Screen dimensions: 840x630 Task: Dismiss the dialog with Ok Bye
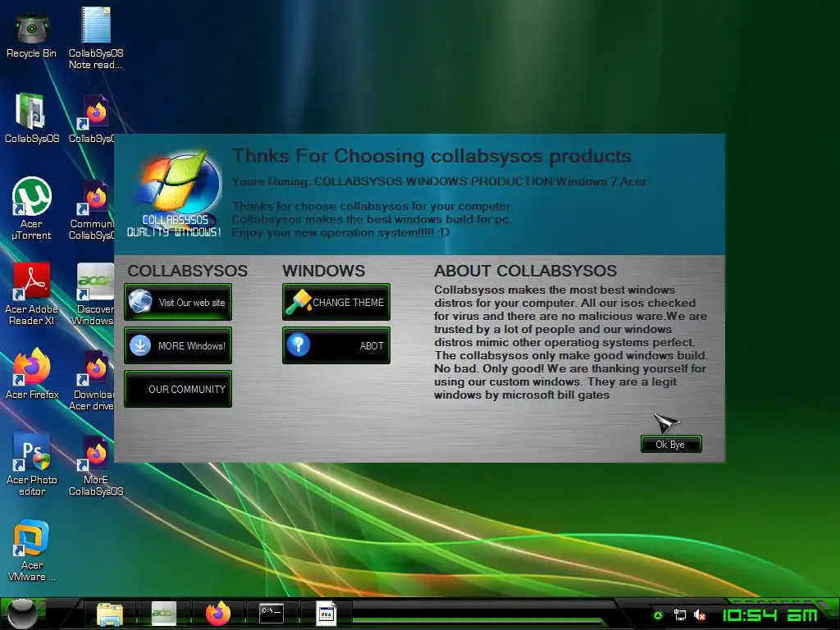click(671, 444)
